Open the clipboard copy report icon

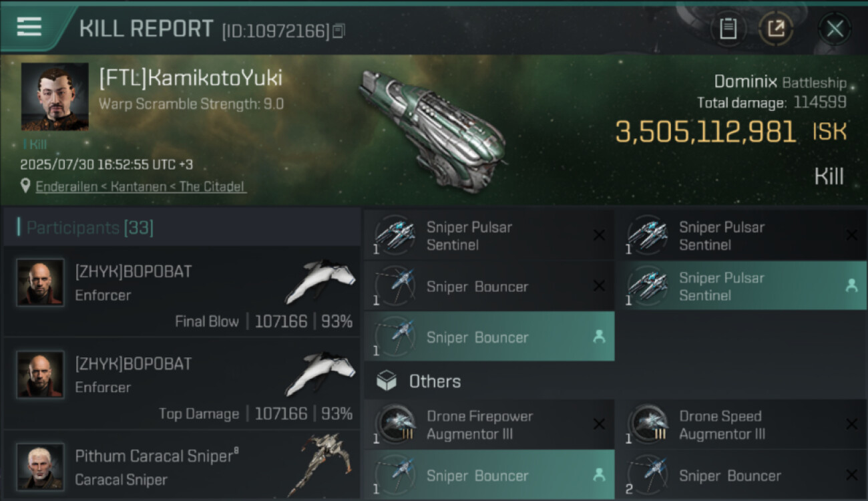click(728, 29)
